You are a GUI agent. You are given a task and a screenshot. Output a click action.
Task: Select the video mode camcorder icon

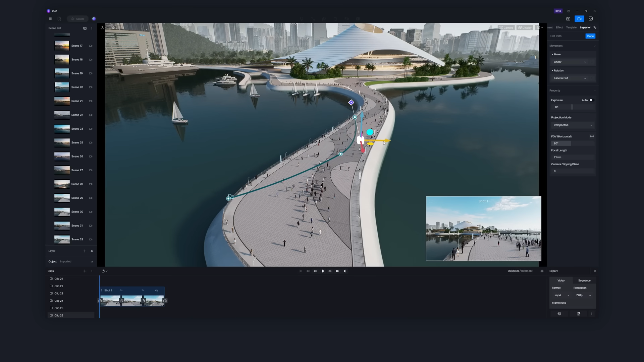click(x=579, y=19)
